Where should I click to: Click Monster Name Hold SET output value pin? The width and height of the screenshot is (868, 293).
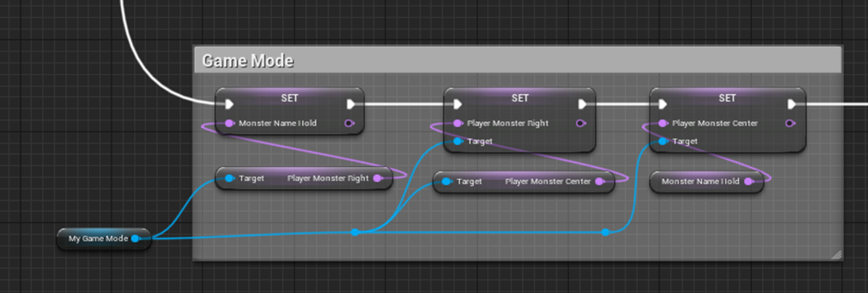pos(350,123)
